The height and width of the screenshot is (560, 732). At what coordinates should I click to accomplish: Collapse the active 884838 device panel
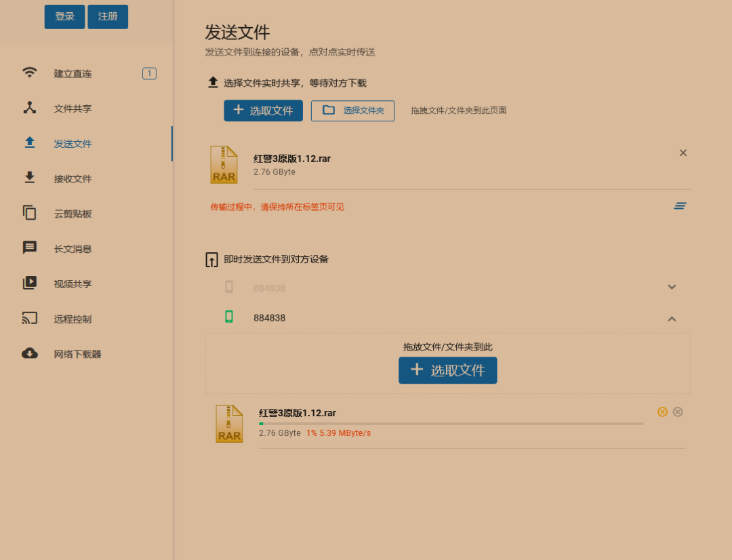672,319
